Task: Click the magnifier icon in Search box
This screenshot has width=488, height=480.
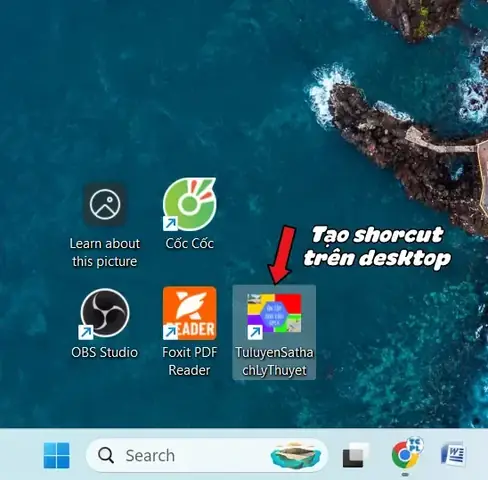Action: point(106,455)
